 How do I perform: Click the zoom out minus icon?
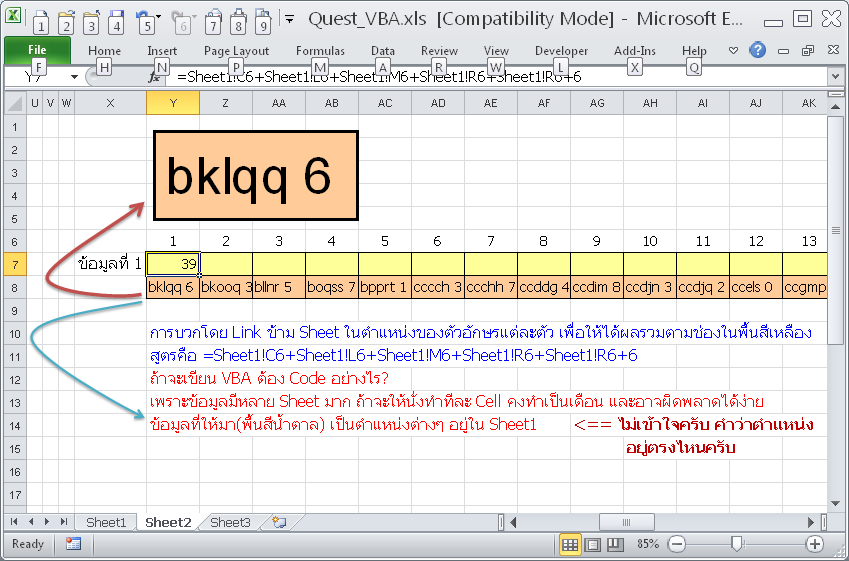(677, 544)
